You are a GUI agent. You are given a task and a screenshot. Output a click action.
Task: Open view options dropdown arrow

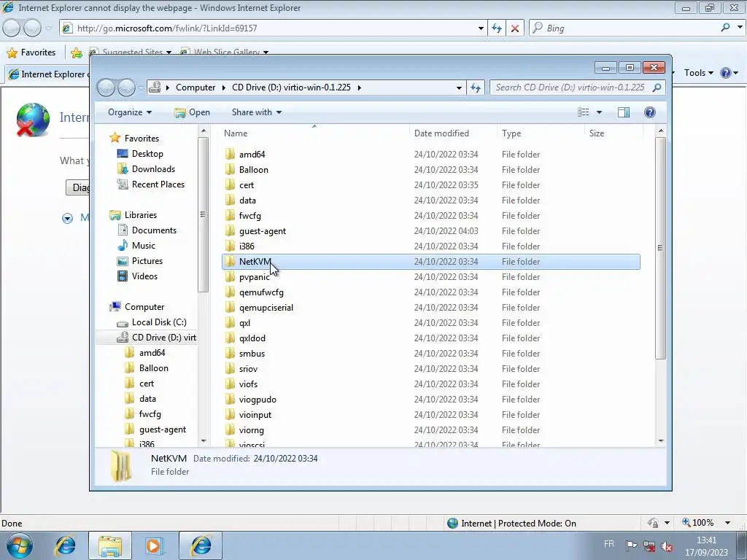600,112
